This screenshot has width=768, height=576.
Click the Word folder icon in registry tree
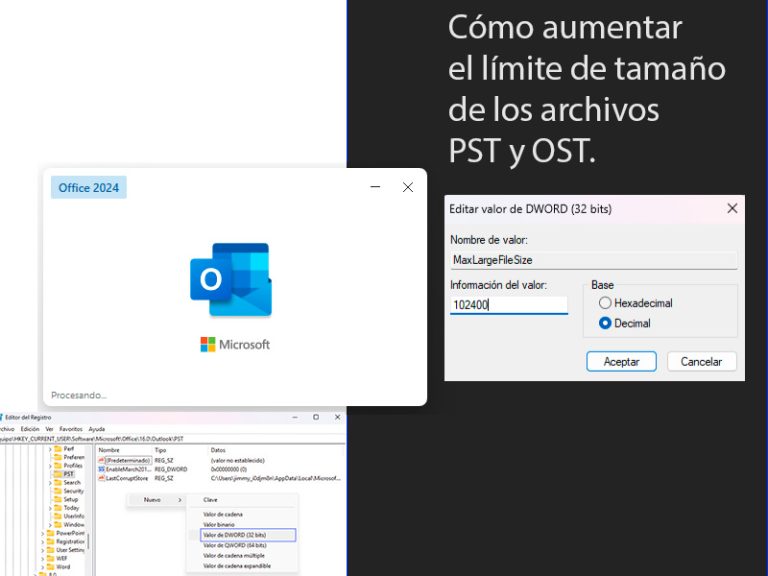[50, 567]
